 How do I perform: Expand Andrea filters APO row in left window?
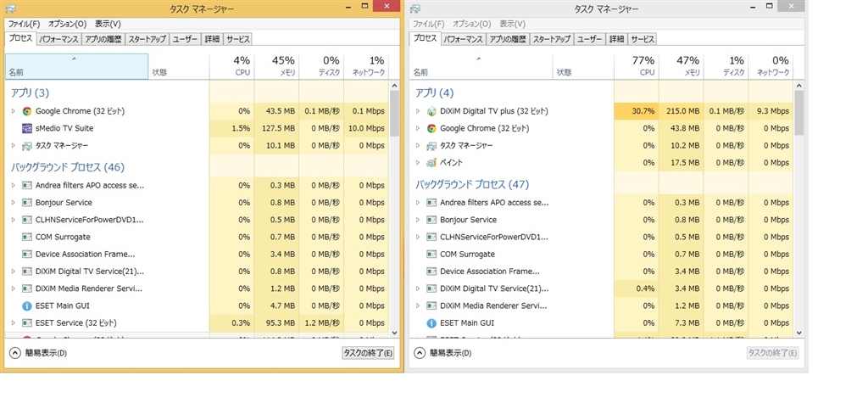(14, 185)
